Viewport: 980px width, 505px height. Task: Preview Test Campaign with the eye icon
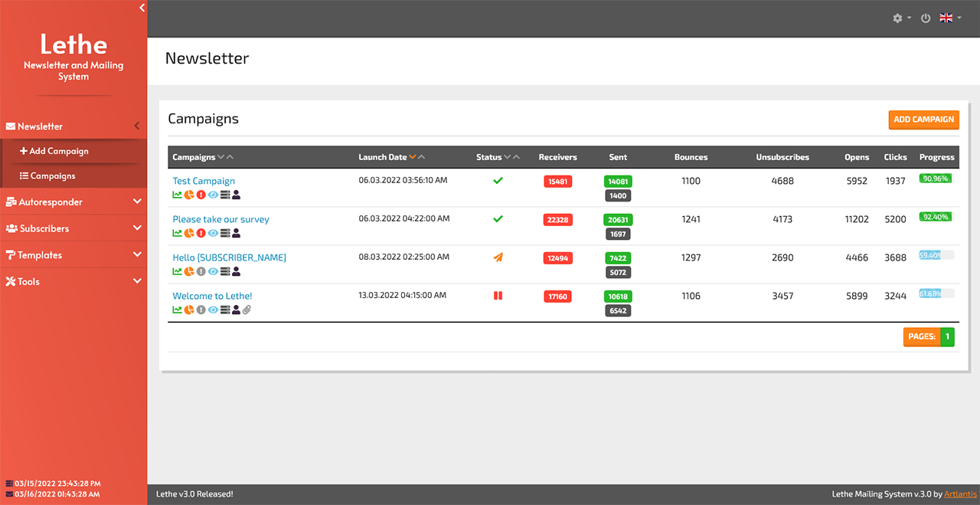pos(213,195)
